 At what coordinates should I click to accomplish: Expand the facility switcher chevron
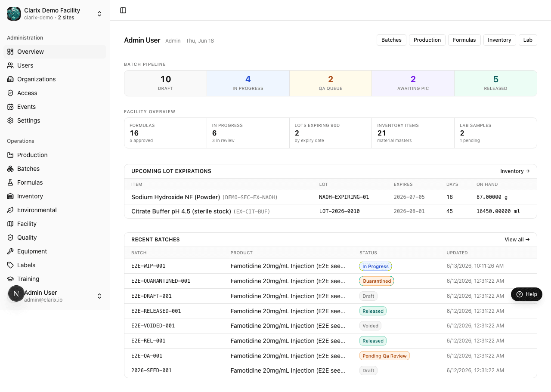tap(99, 14)
